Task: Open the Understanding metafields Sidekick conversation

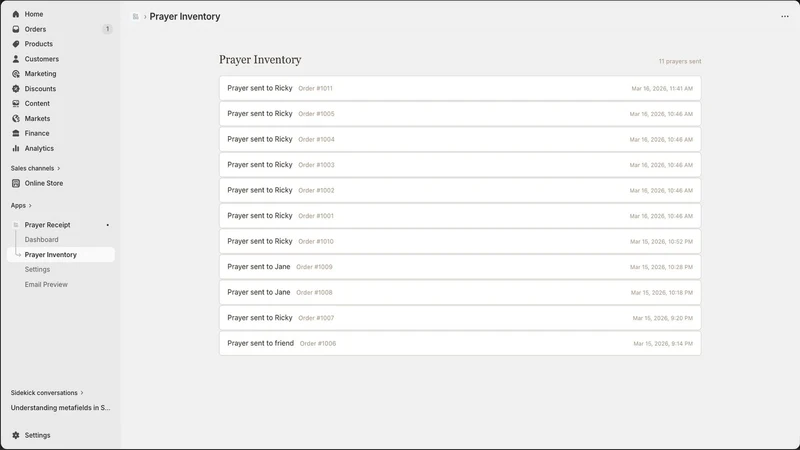Action: (x=60, y=408)
